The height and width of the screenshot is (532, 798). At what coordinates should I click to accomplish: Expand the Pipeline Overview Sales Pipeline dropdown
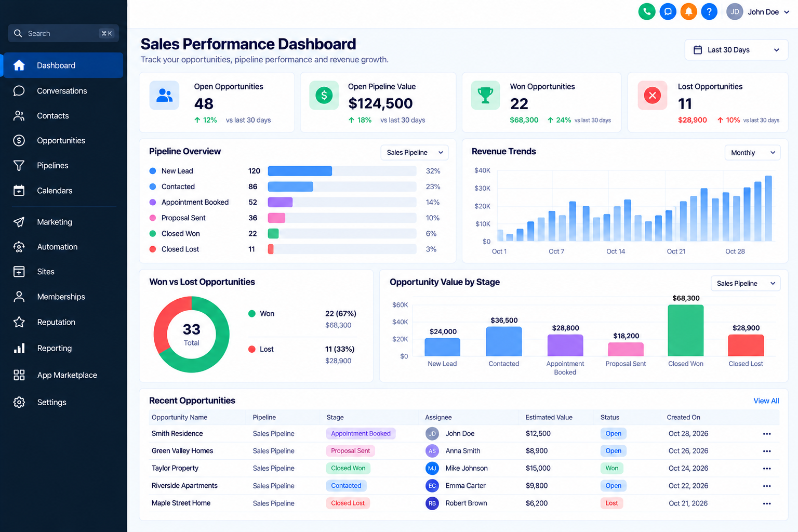coord(415,152)
